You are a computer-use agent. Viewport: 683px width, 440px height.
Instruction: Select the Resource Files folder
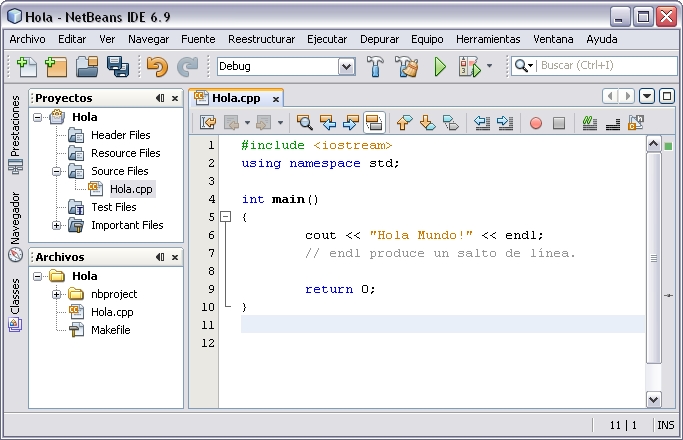125,153
